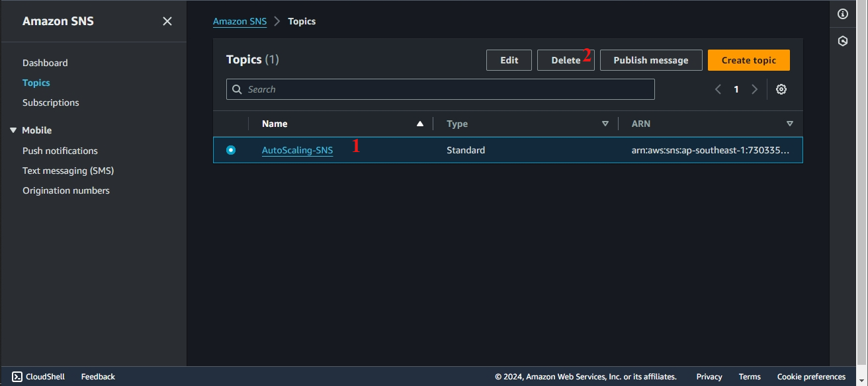Click the CloudShell terminal icon
The width and height of the screenshot is (868, 386).
tap(17, 377)
